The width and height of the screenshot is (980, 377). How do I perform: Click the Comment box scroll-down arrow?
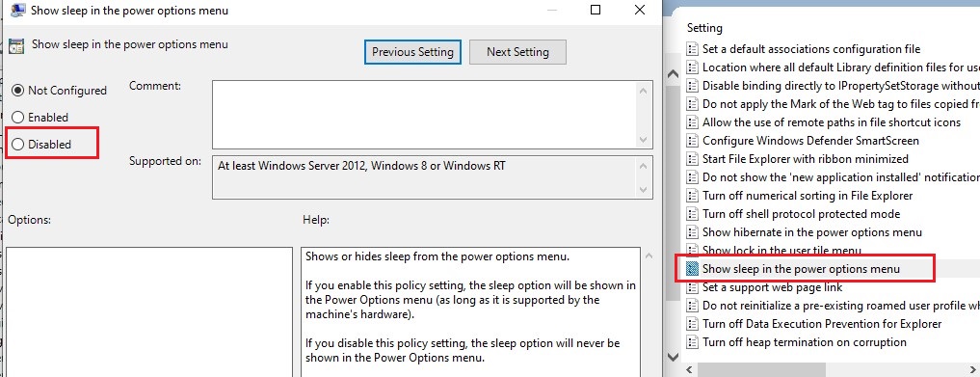pyautogui.click(x=644, y=141)
